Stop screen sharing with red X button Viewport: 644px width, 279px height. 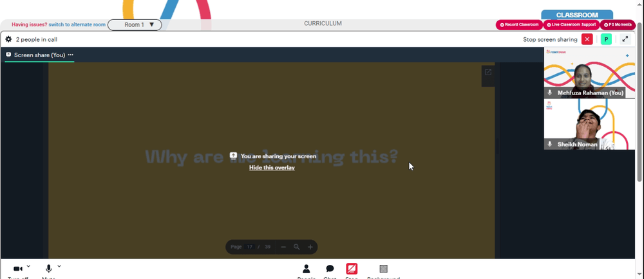pos(587,39)
